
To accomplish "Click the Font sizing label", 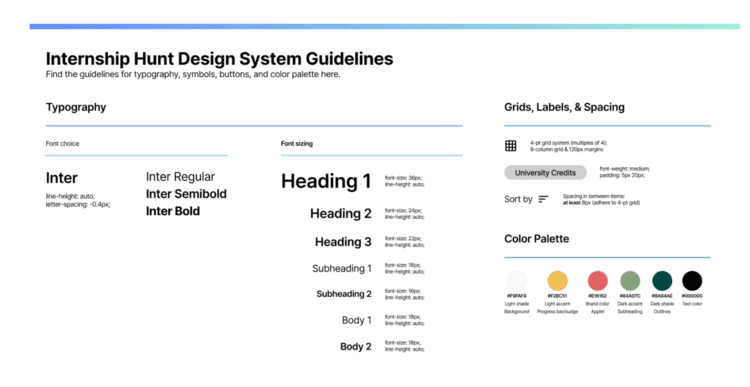I will point(297,144).
